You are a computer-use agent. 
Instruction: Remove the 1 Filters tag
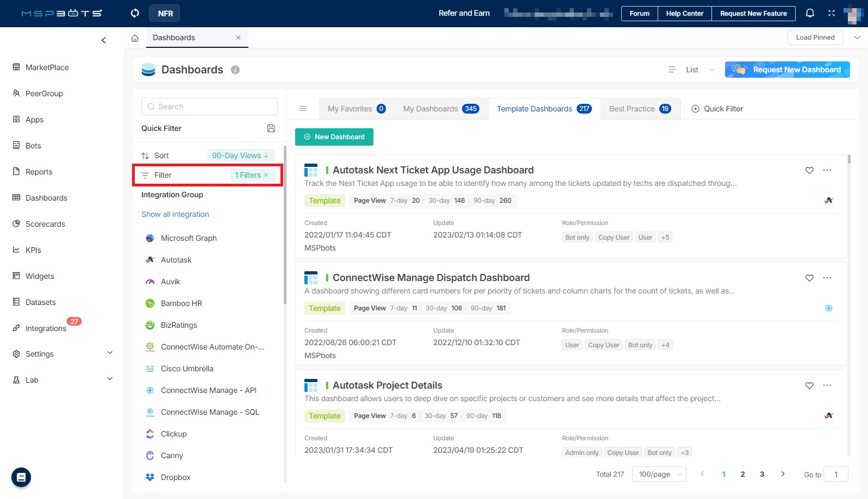(x=266, y=175)
